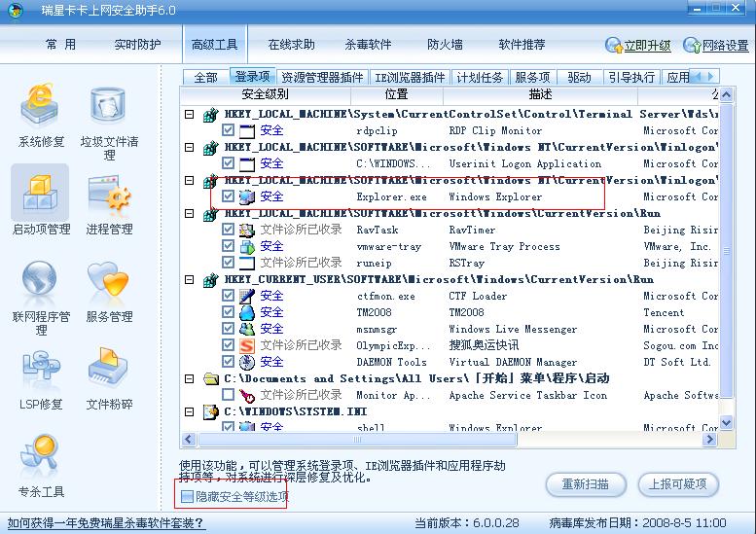This screenshot has width=756, height=534.
Task: Click the 网络设置 network settings icon
Action: 692,46
